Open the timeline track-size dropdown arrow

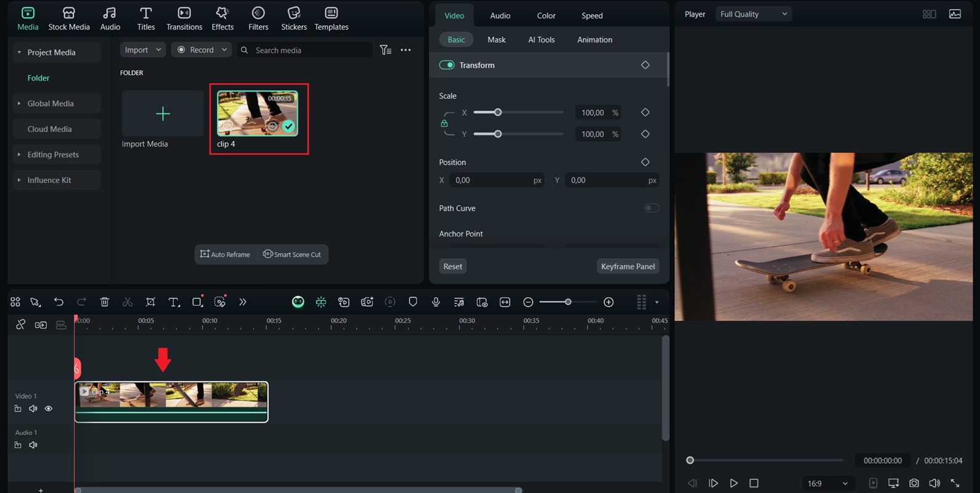[x=657, y=302]
